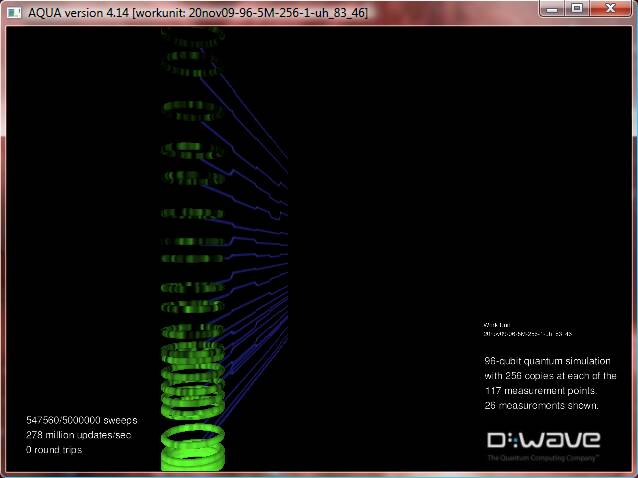Click the D-Wave logo
The height and width of the screenshot is (478, 638).
(x=543, y=440)
